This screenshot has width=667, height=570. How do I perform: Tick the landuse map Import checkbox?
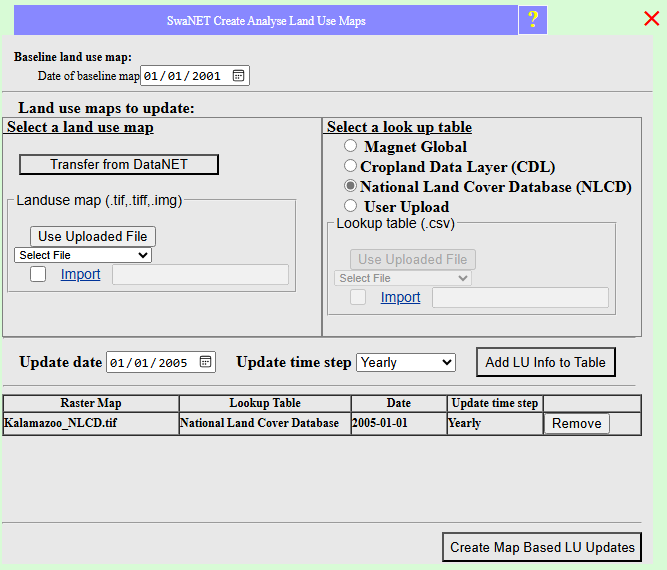pyautogui.click(x=38, y=274)
